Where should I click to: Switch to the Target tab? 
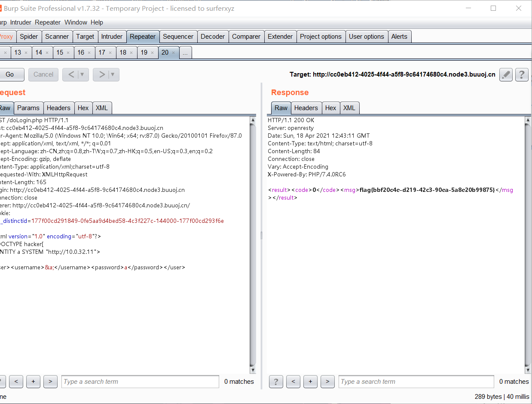click(x=85, y=37)
